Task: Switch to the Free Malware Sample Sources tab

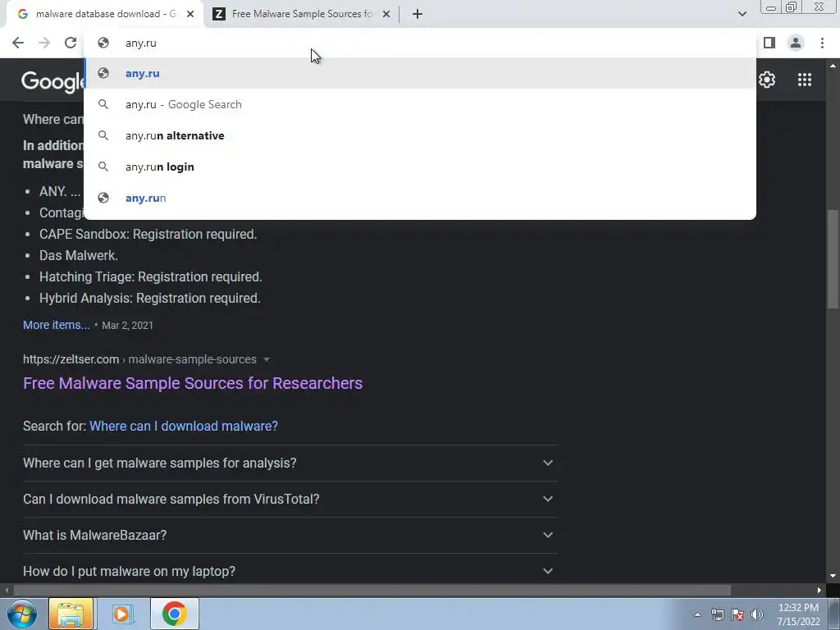Action: tap(302, 14)
